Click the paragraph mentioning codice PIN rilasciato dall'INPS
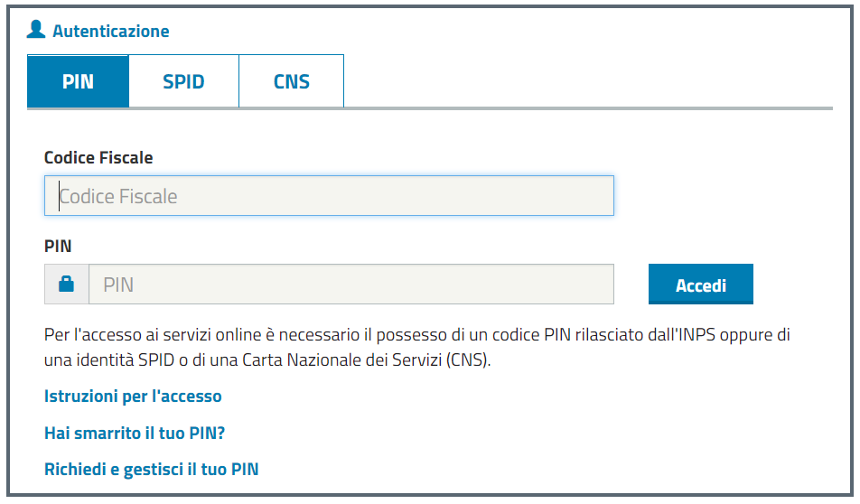This screenshot has width=860, height=504. pos(416,347)
